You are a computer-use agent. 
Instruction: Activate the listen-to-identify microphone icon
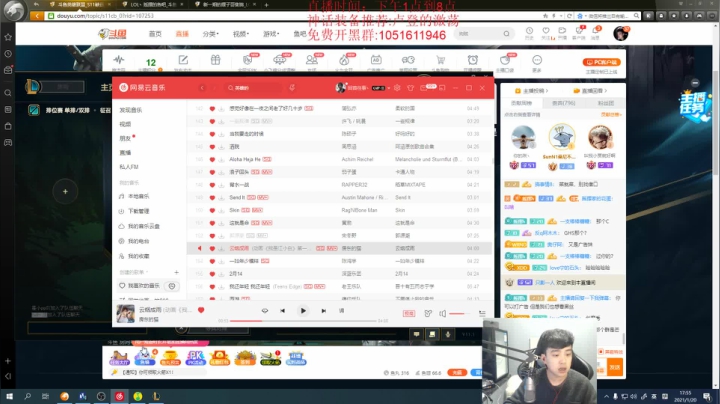point(292,88)
